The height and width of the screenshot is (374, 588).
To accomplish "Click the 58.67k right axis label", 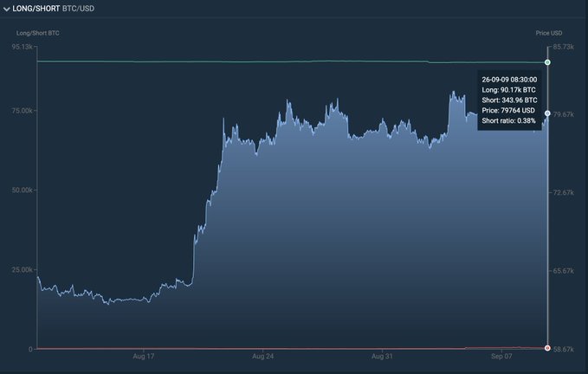I will coord(563,349).
